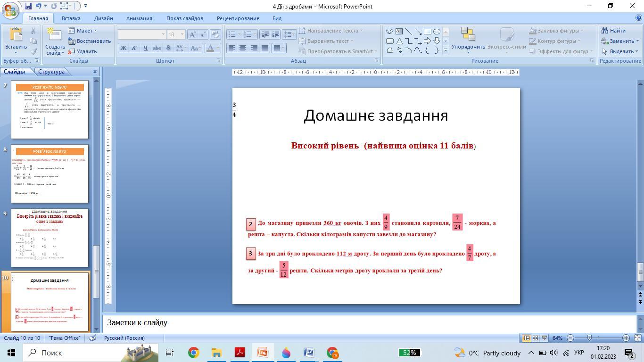
Task: Open the Показ слайдов ribbon tab
Action: pos(185,18)
